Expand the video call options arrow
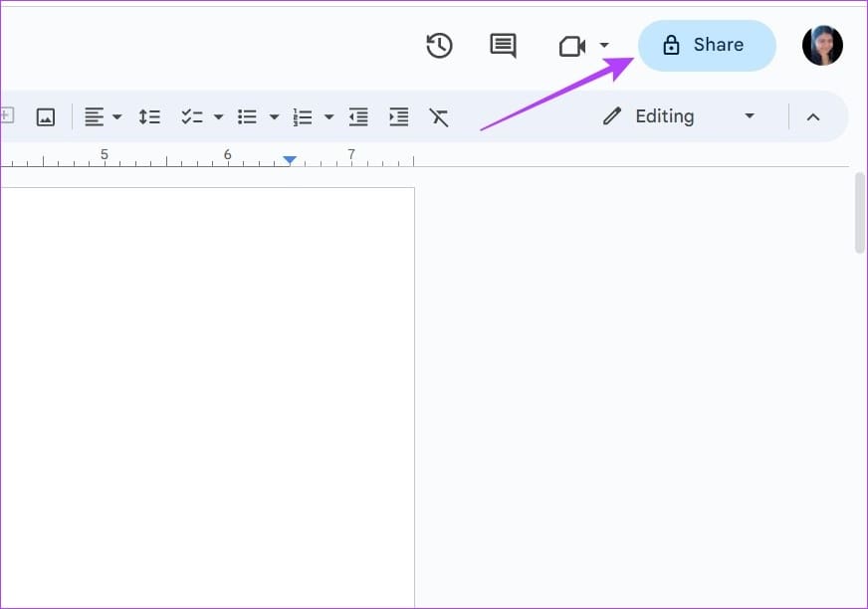The image size is (868, 609). [x=604, y=45]
